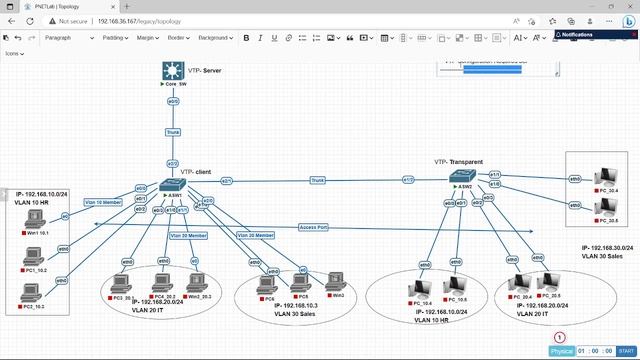Open the insert media dropdown
The image size is (640, 360).
tap(366, 38)
